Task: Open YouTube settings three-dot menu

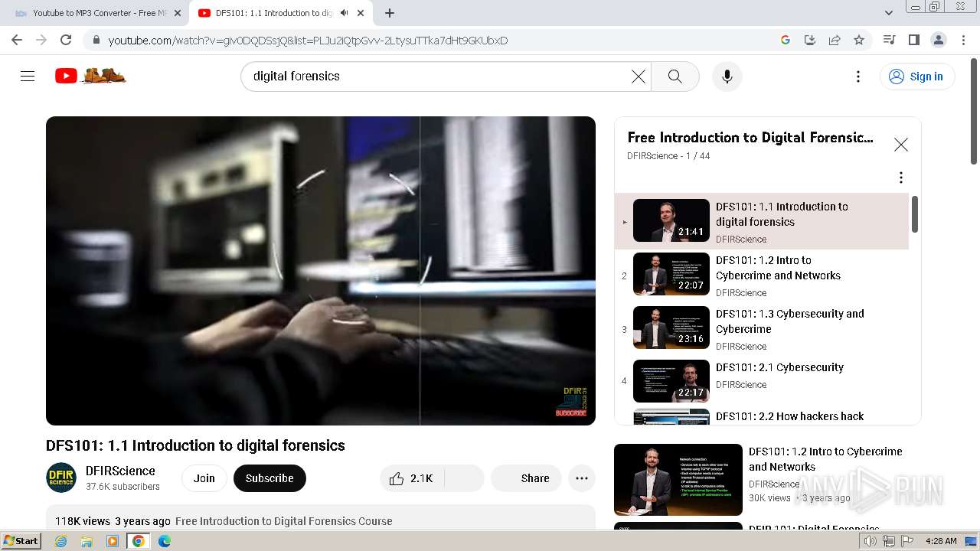Action: (x=858, y=77)
